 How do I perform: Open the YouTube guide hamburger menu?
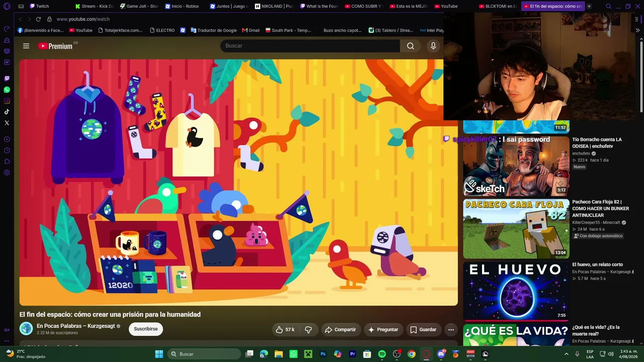[x=26, y=46]
